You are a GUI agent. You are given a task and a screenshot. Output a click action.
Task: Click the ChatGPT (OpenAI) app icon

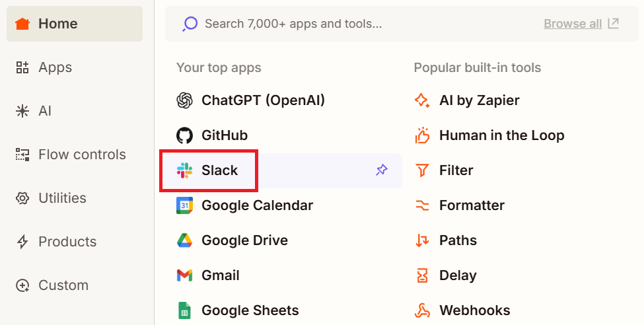coord(184,100)
